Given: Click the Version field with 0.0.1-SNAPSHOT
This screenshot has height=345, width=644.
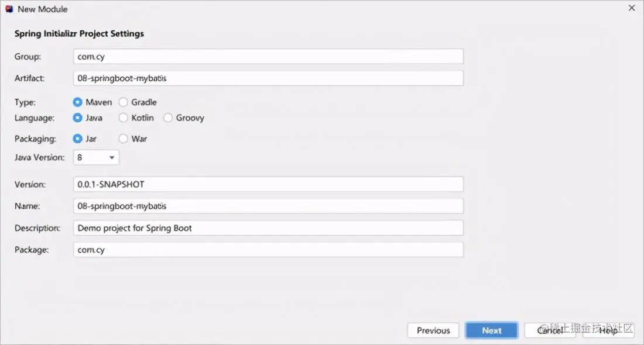Looking at the screenshot, I should pos(269,184).
